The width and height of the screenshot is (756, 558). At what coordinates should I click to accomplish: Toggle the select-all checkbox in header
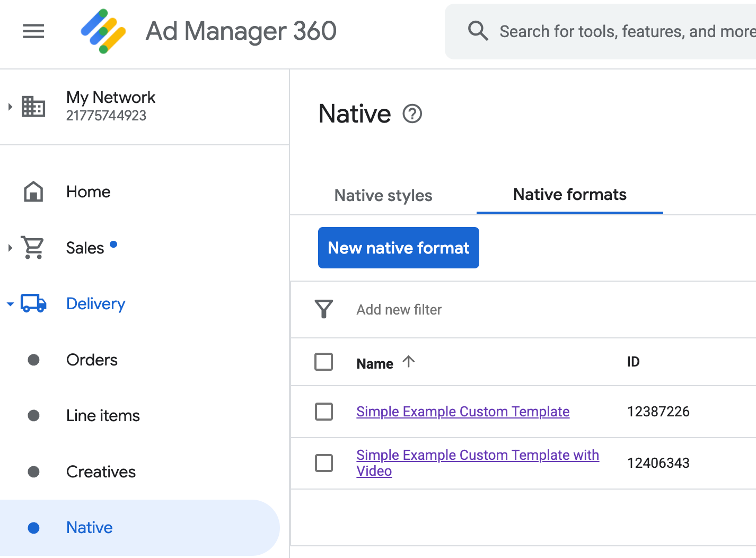323,362
